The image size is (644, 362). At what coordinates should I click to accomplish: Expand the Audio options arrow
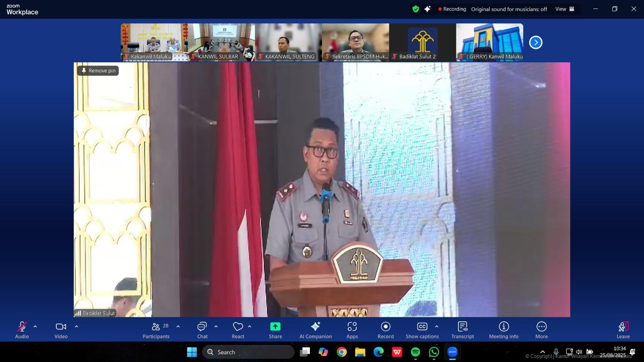pyautogui.click(x=35, y=327)
